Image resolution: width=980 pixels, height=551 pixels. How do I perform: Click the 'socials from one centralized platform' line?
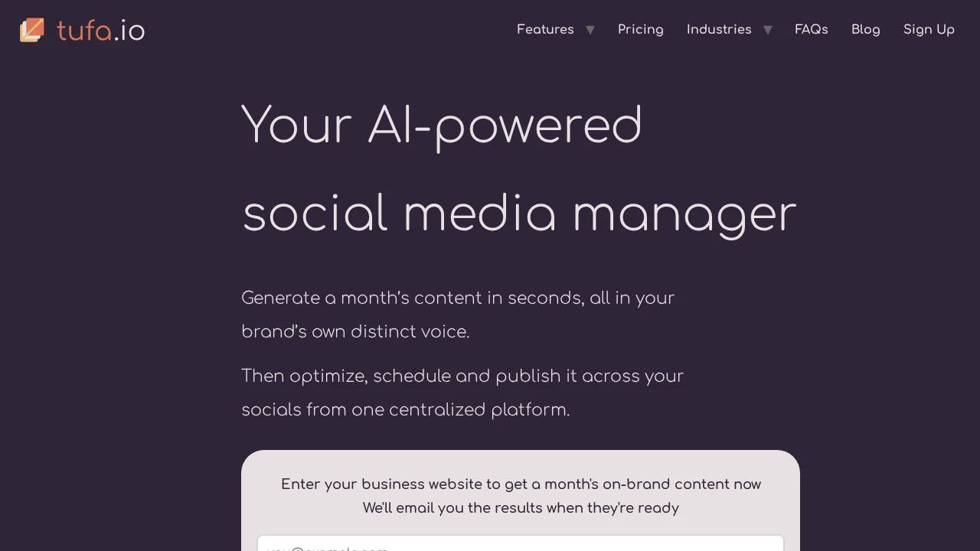tap(406, 409)
